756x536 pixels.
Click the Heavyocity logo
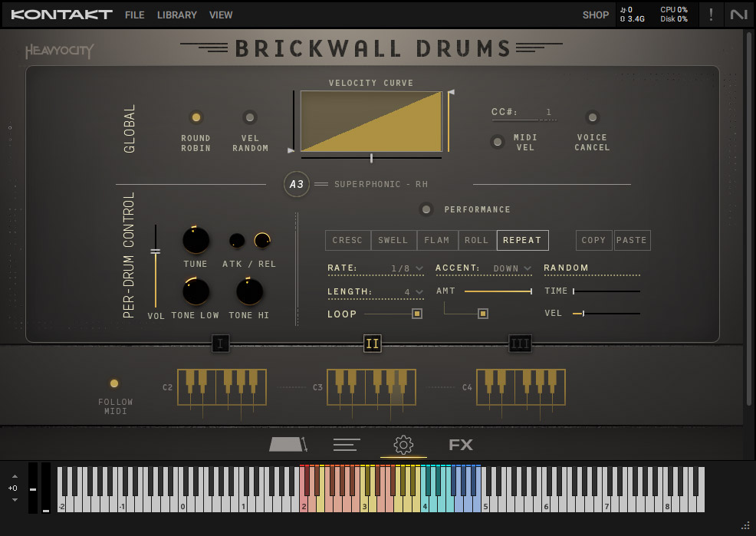59,51
